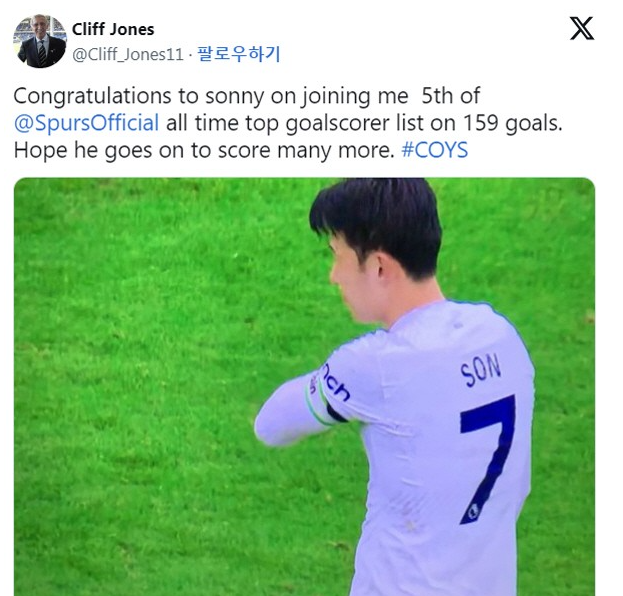Click the Premier League badge inside the 7

pos(472,511)
